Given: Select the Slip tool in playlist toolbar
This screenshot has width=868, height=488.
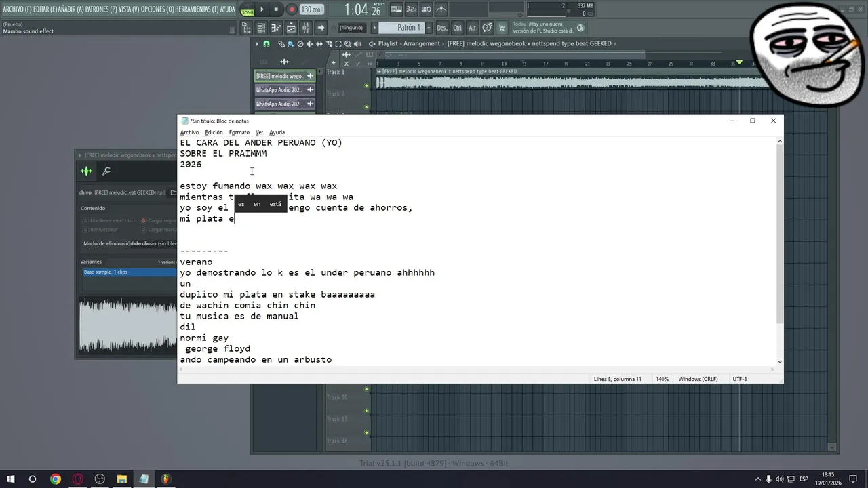Looking at the screenshot, I should (319, 44).
